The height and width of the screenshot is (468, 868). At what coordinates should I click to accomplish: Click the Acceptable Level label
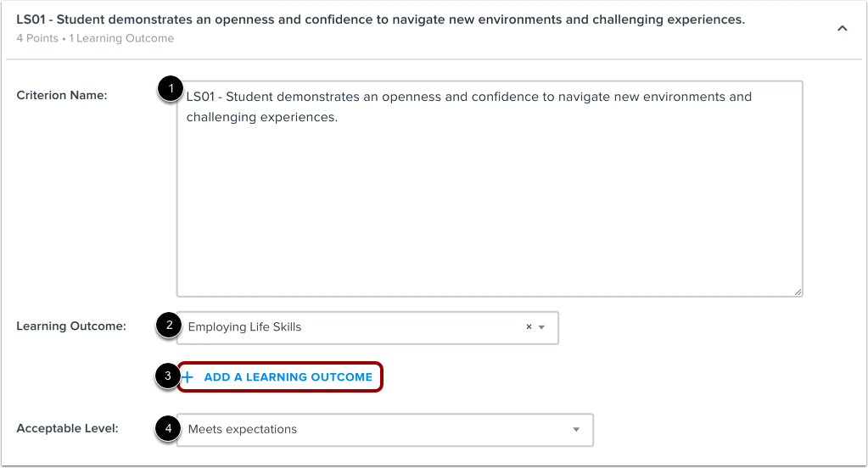point(68,428)
